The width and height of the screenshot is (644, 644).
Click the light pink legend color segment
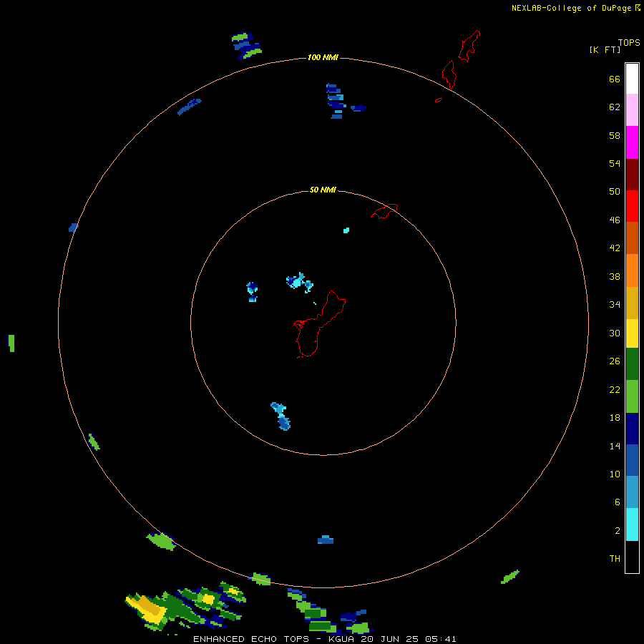(632, 110)
